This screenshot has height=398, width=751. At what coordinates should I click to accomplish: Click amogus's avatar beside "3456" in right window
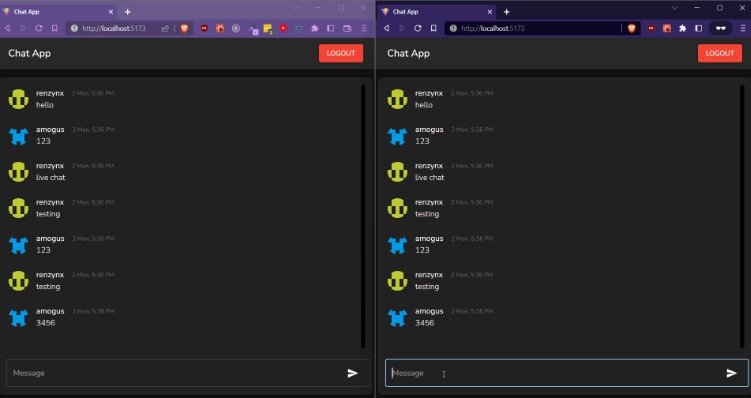[x=397, y=317]
